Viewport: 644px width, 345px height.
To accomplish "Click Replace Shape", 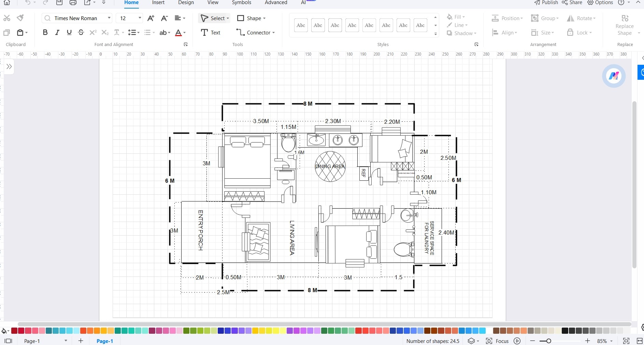I will pyautogui.click(x=625, y=26).
